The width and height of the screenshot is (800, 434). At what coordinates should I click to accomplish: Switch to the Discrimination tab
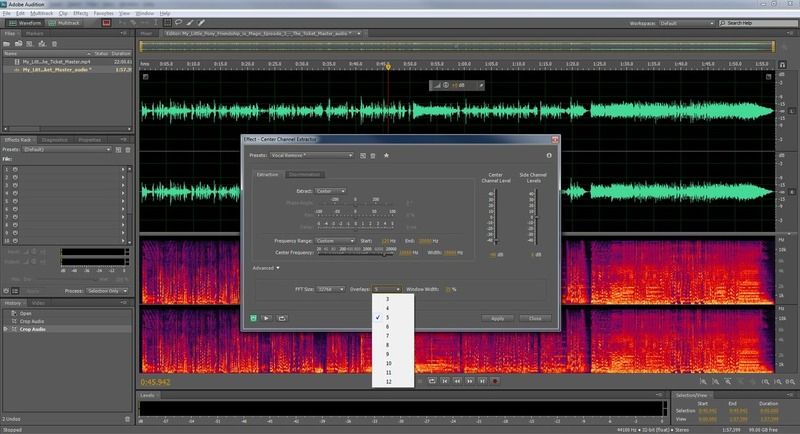[x=305, y=174]
